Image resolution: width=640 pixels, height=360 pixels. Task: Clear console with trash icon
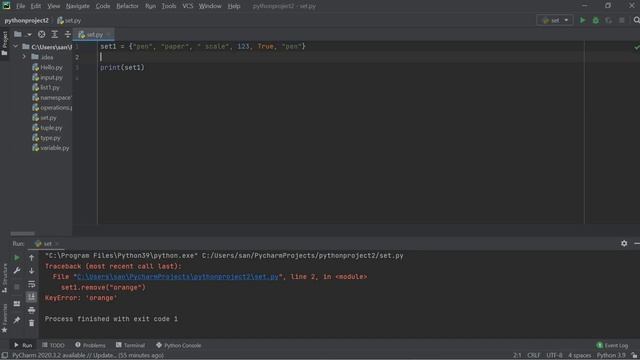tap(31, 323)
